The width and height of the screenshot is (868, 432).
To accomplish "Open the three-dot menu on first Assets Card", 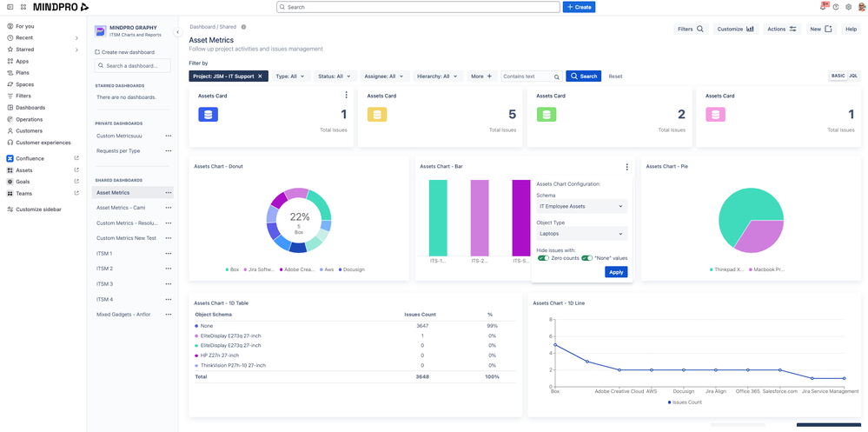I will [x=346, y=96].
